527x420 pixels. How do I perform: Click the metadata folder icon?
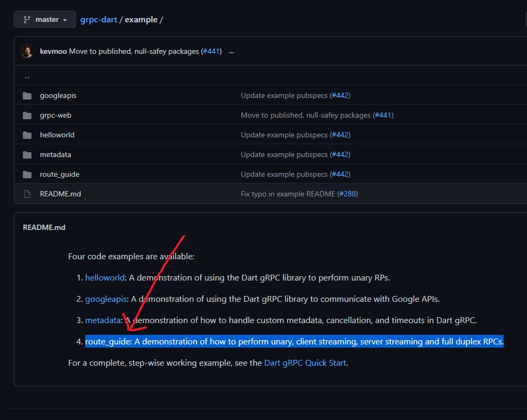27,155
